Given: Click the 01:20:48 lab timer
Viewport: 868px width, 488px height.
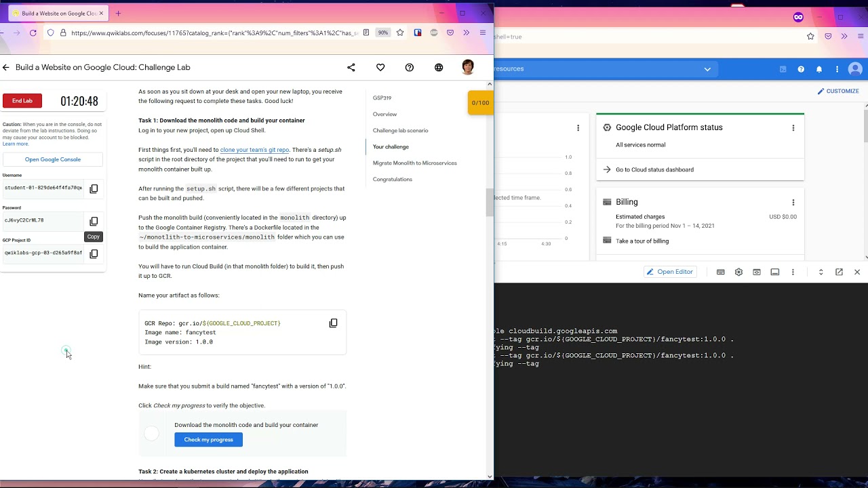Looking at the screenshot, I should (79, 101).
